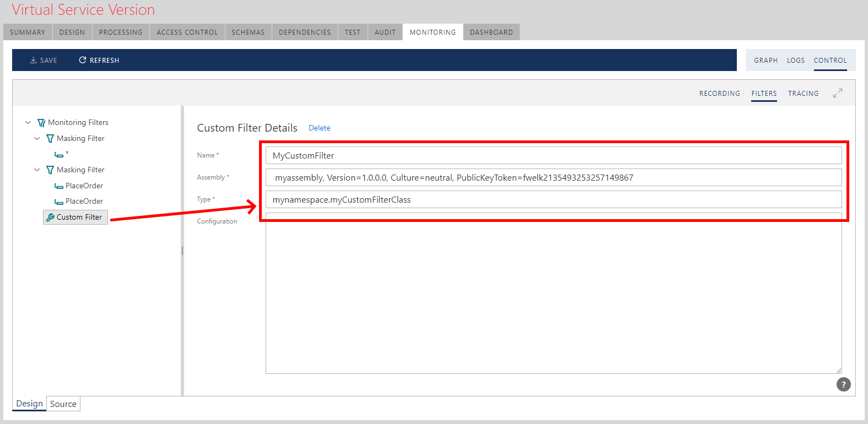
Task: Click the Custom Filter Details heading
Action: click(247, 128)
